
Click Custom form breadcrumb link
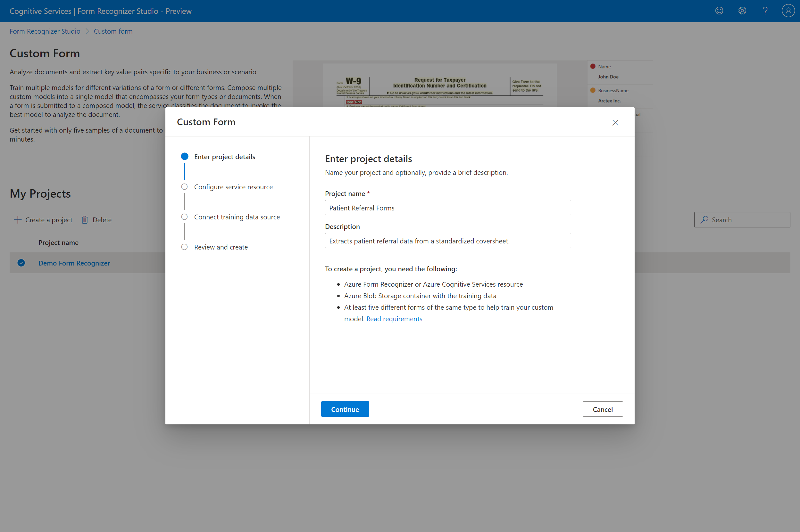(x=113, y=31)
